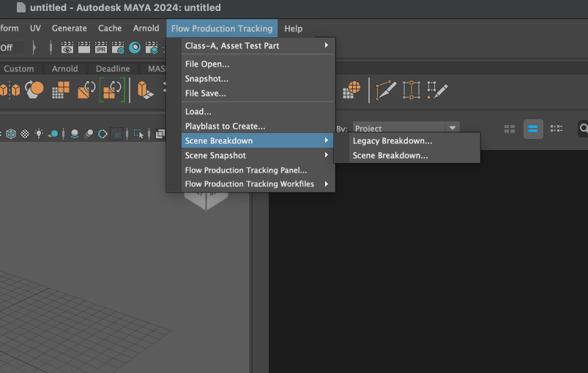Toggle multisample anti-aliasing ring icon
Screen dimensions: 588x373
click(103, 134)
